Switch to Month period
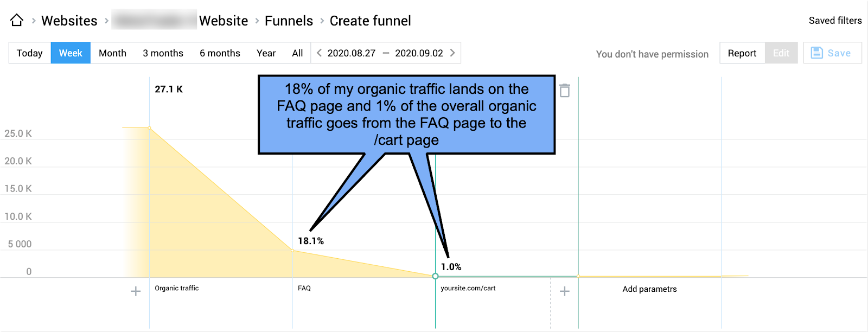This screenshot has width=868, height=332. [112, 53]
